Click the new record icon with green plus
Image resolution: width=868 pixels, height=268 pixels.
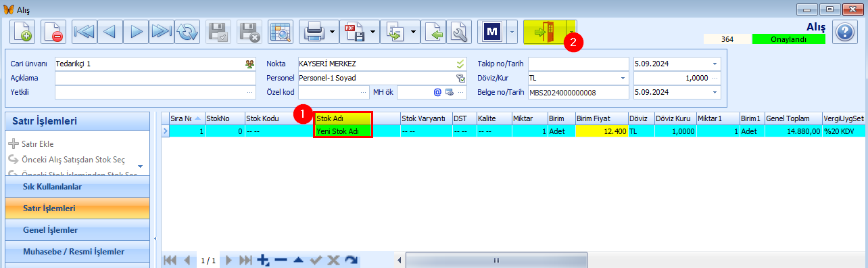22,32
